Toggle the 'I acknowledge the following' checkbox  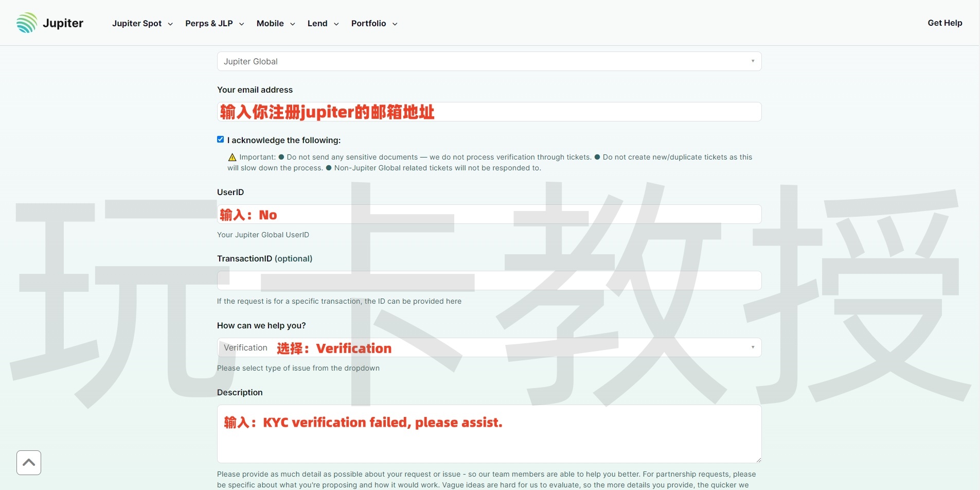tap(221, 139)
